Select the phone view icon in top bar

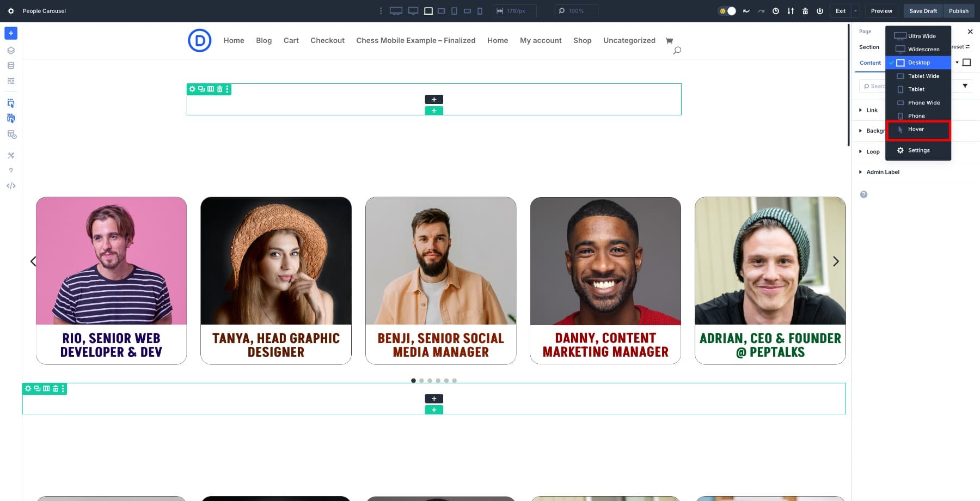click(480, 11)
